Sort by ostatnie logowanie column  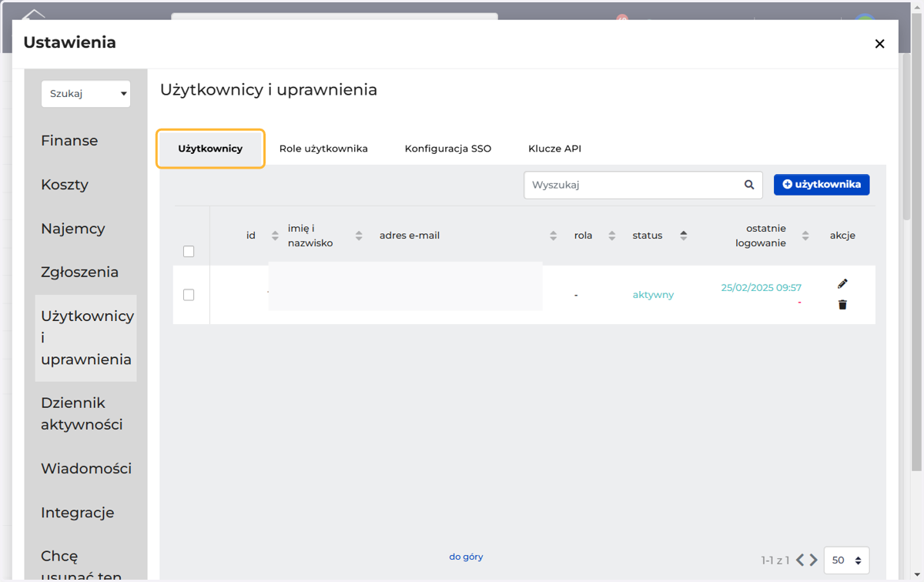805,236
